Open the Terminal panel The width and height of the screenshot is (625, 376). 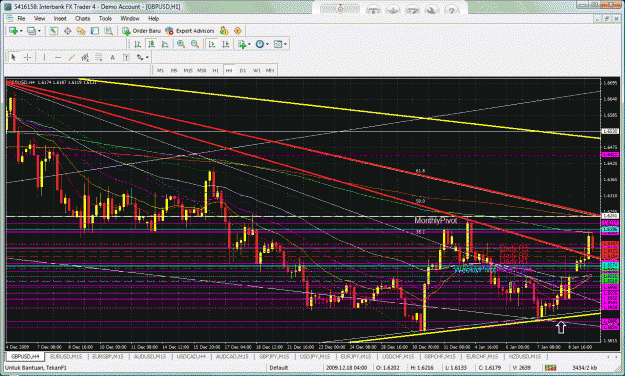click(94, 31)
